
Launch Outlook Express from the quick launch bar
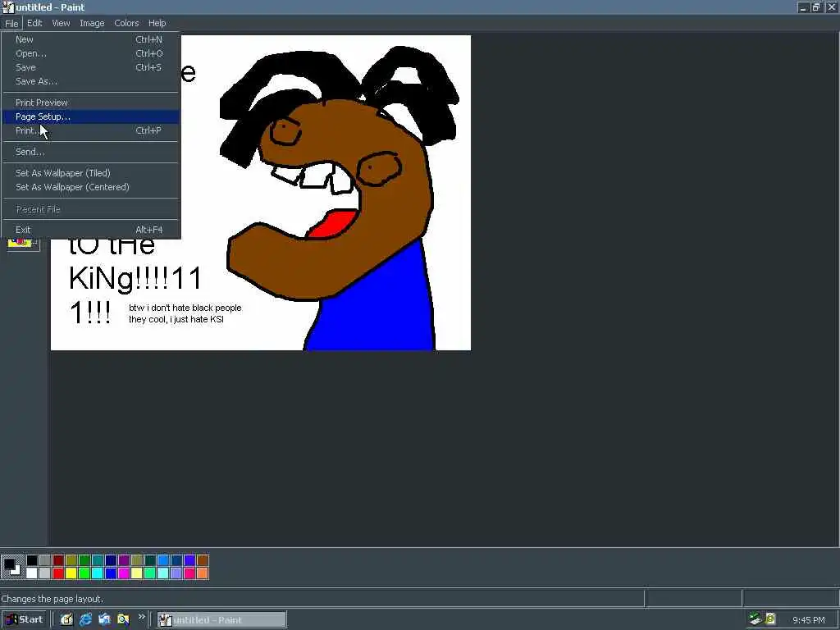point(104,620)
